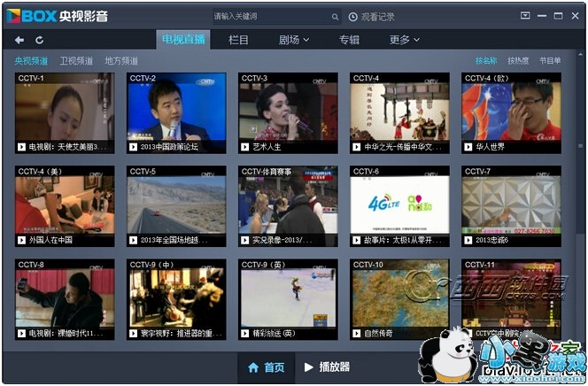Sort channels by 按名称
This screenshot has width=588, height=386.
click(x=486, y=61)
